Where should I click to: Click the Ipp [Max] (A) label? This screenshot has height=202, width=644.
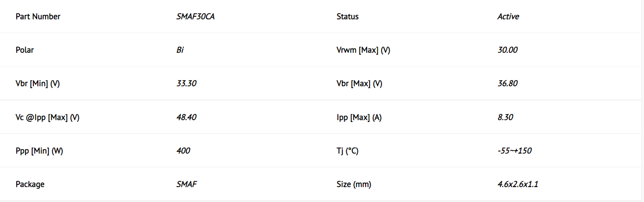pyautogui.click(x=359, y=117)
